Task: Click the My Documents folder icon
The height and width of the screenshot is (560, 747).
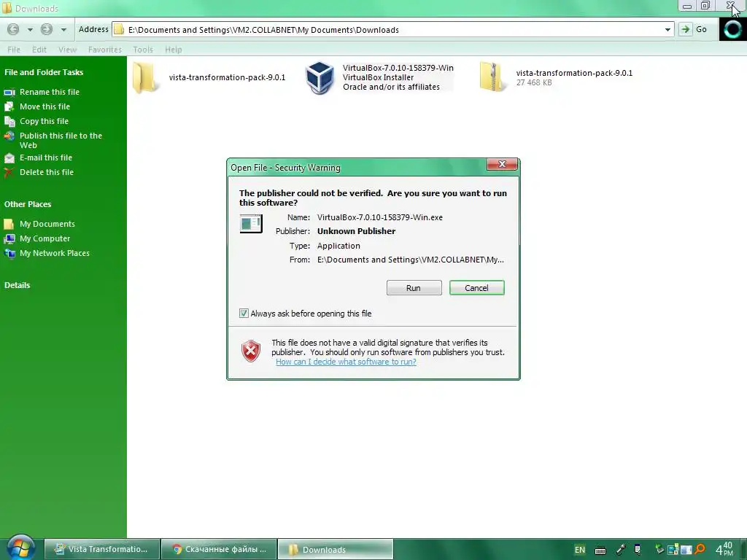Action: point(9,224)
